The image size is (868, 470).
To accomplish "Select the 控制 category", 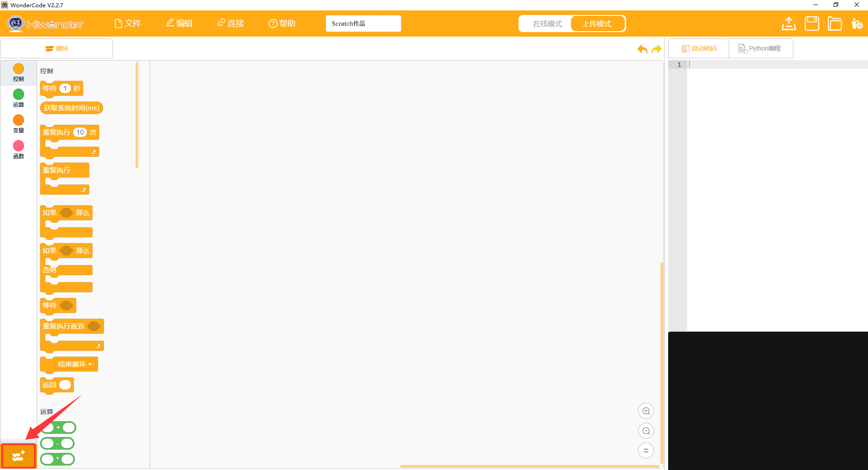I will [19, 73].
